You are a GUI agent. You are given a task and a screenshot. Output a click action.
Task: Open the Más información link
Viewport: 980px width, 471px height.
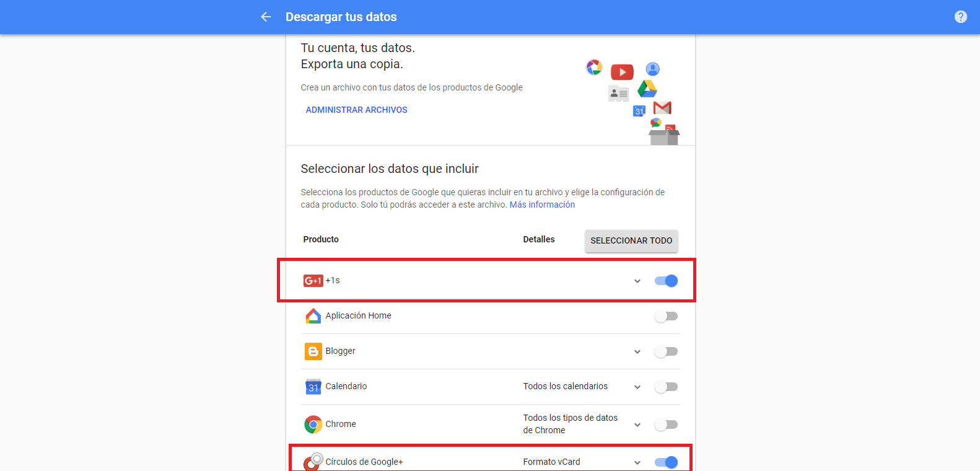coord(542,205)
